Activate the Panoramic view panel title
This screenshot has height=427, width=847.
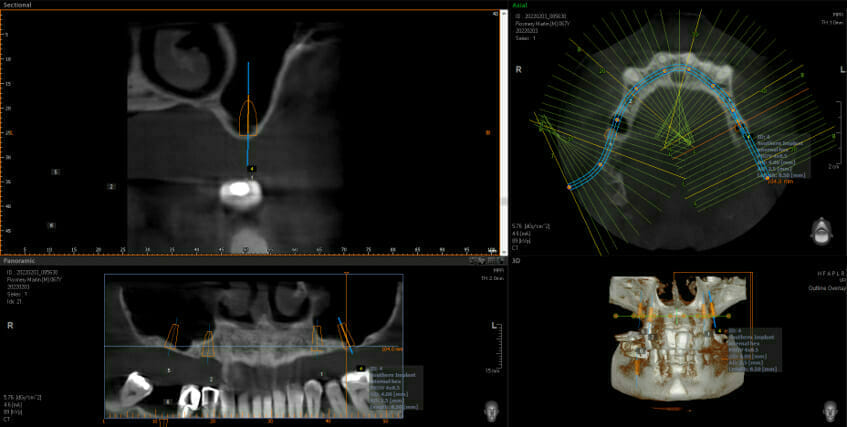pyautogui.click(x=19, y=260)
